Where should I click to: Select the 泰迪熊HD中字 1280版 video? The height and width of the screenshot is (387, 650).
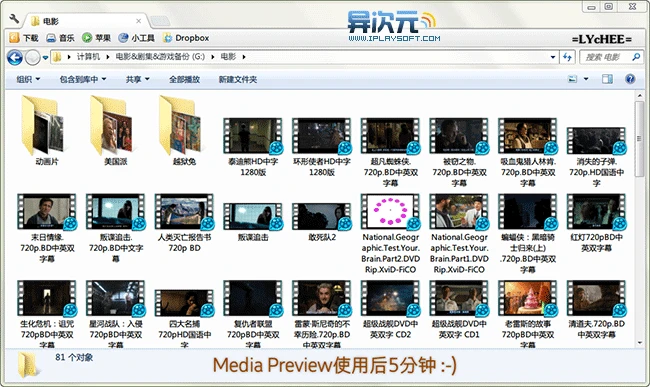coord(253,147)
